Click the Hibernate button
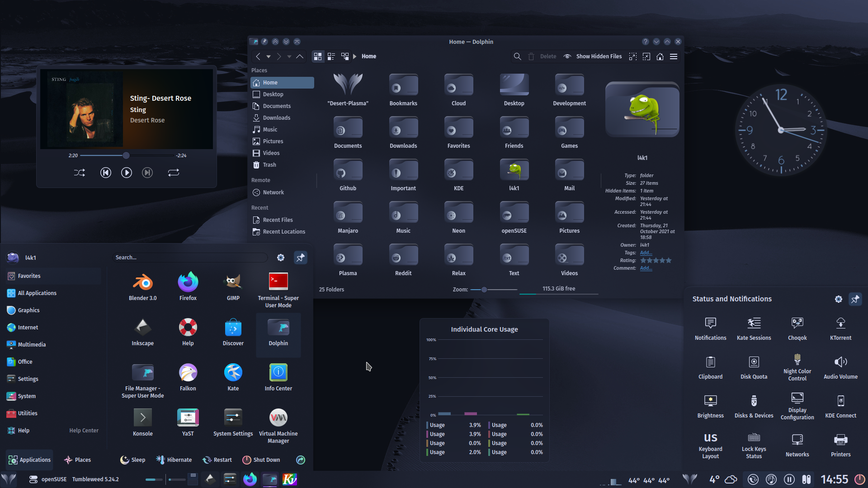Viewport: 868px width, 488px height. pyautogui.click(x=174, y=460)
